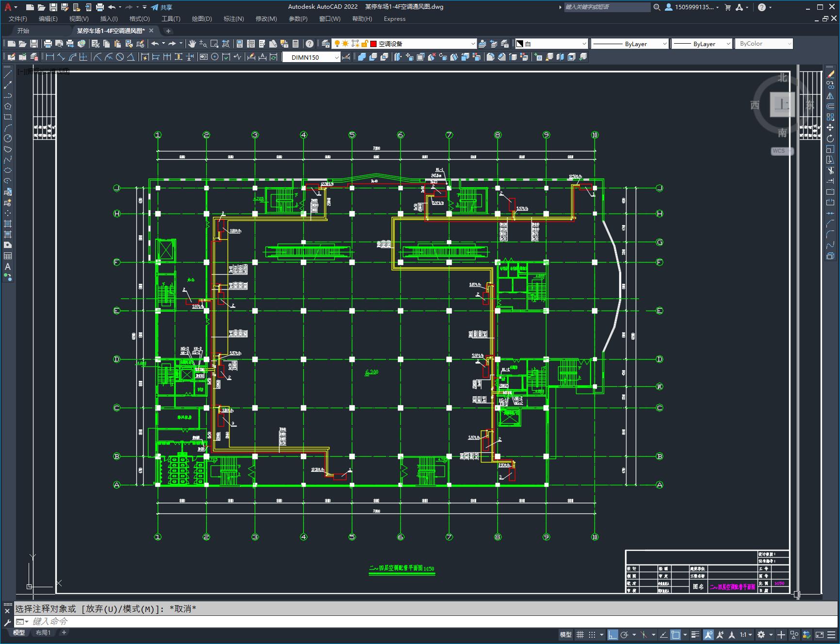Click the keyword search input field
The height and width of the screenshot is (644, 840).
pyautogui.click(x=607, y=7)
